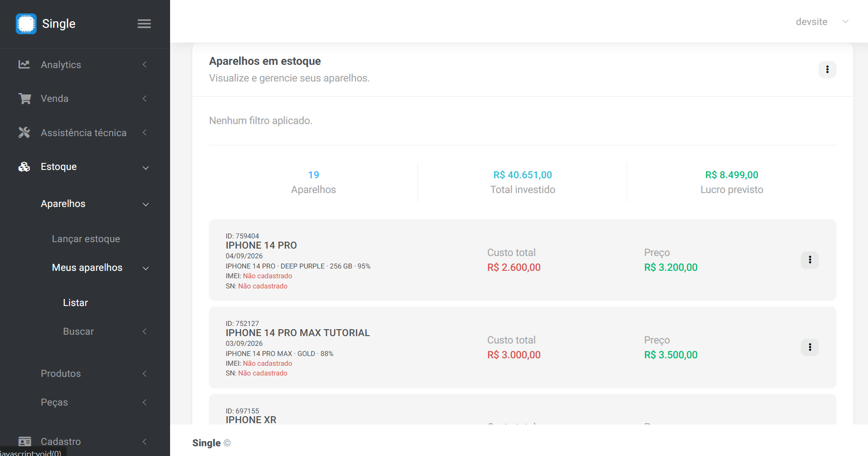
Task: Click the GOLD 88% spec line
Action: [x=279, y=354]
